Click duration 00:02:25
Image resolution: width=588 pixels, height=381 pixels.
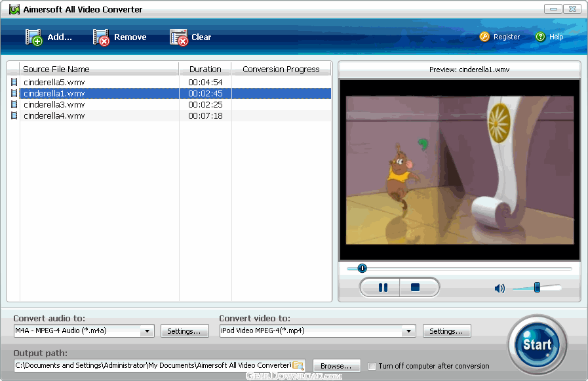(x=205, y=105)
